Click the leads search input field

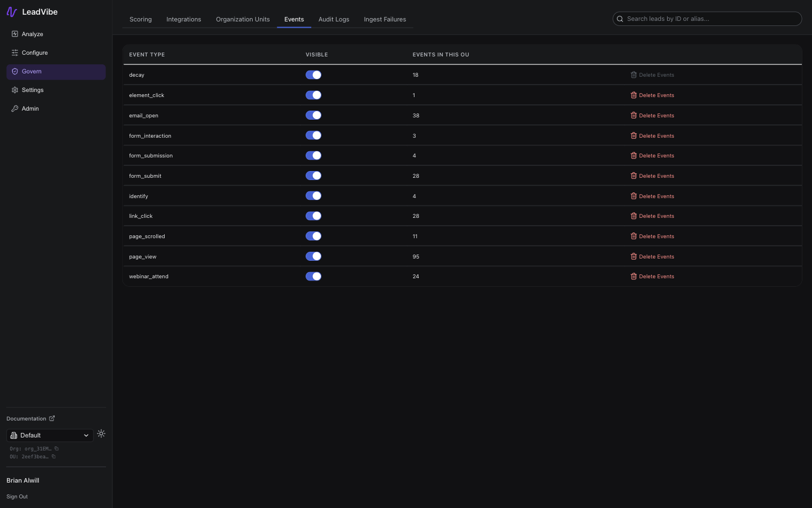tap(707, 19)
